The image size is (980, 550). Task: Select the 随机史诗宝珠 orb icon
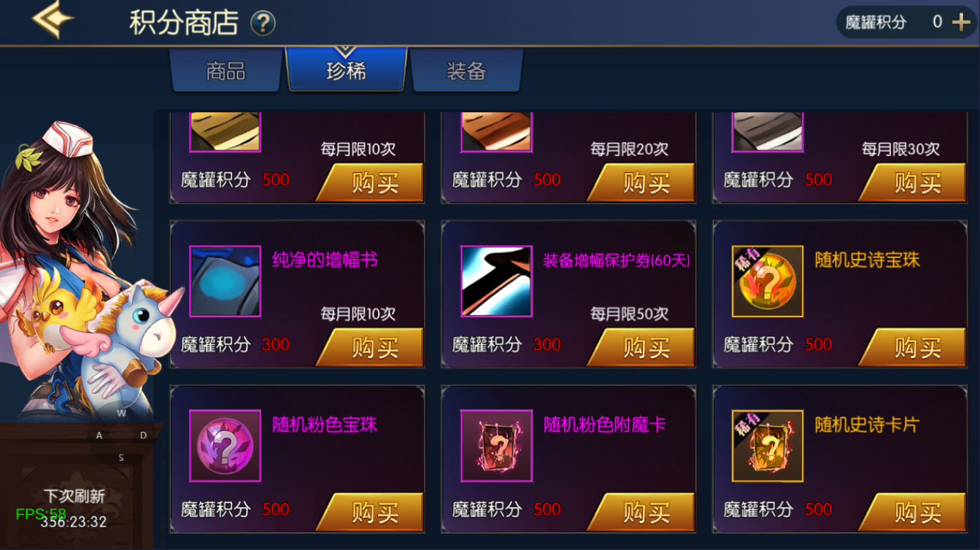click(768, 281)
